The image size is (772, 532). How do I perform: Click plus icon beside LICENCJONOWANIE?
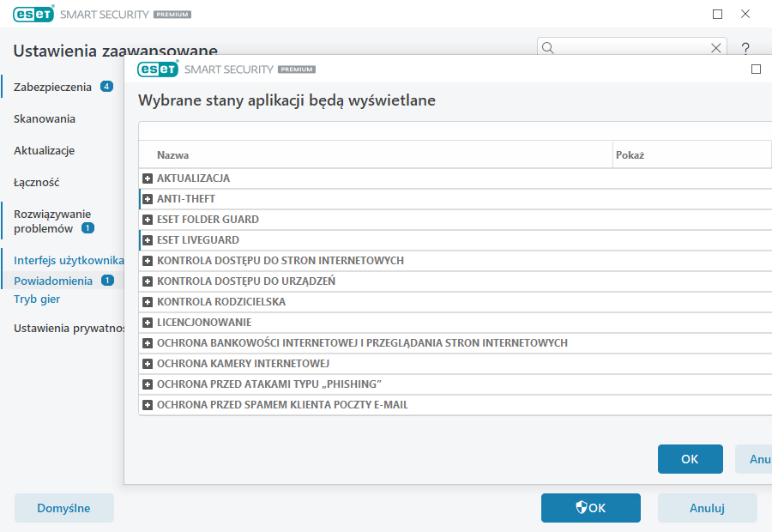point(148,323)
